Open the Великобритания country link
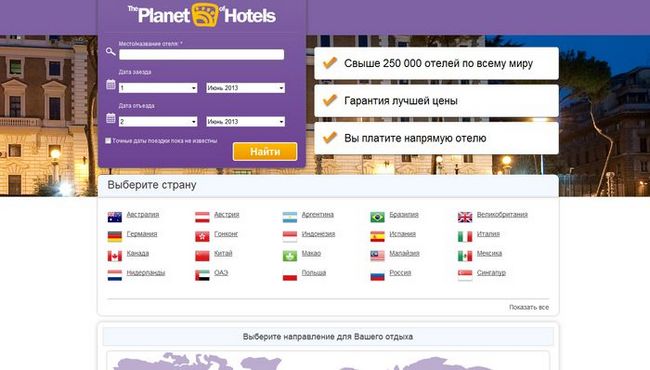The image size is (650, 370). click(502, 215)
